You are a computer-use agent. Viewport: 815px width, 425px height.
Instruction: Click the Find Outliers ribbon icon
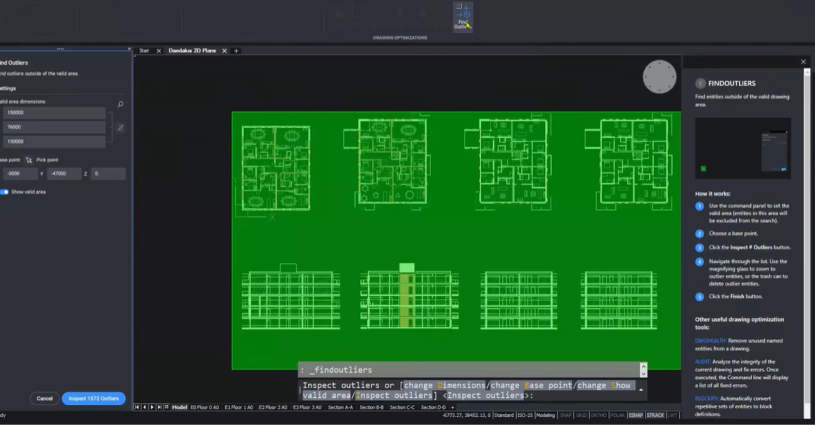[463, 17]
